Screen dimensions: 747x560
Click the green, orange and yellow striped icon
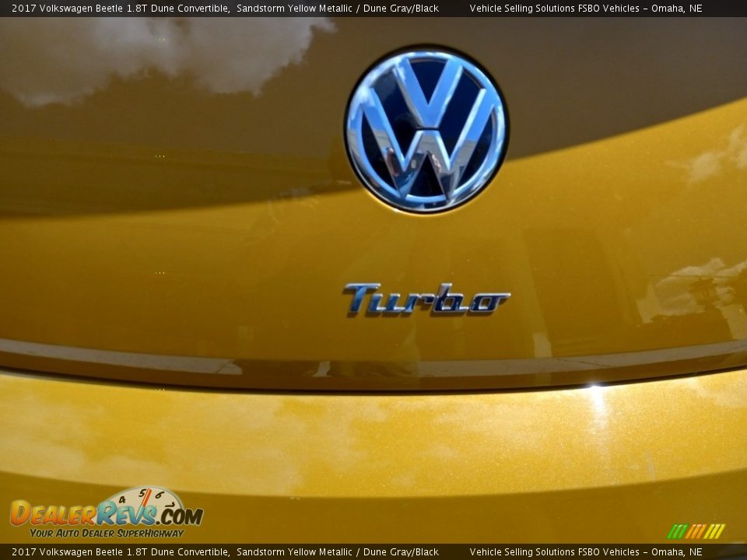[x=696, y=531]
